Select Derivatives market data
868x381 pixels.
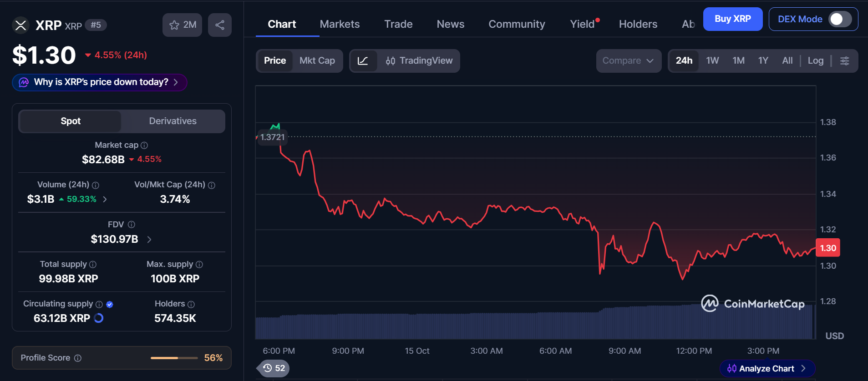click(x=173, y=121)
